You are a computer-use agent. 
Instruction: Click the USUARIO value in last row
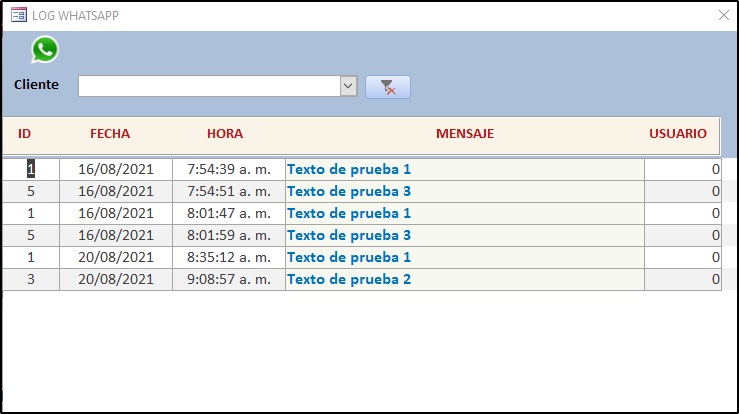pos(683,279)
